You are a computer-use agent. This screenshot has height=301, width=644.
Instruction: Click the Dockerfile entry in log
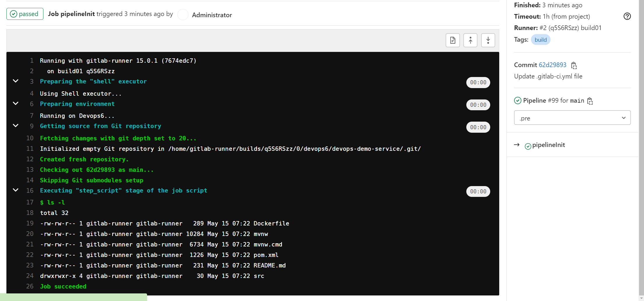(271, 223)
